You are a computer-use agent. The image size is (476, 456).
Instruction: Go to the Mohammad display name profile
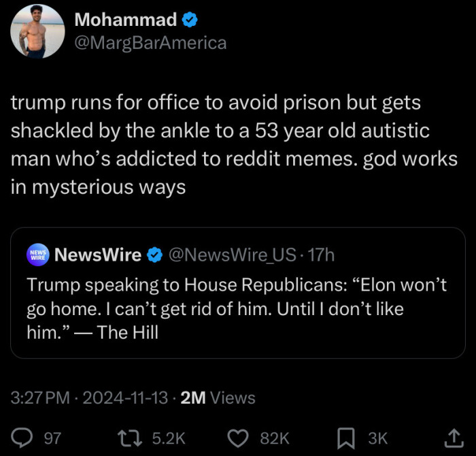tap(125, 20)
